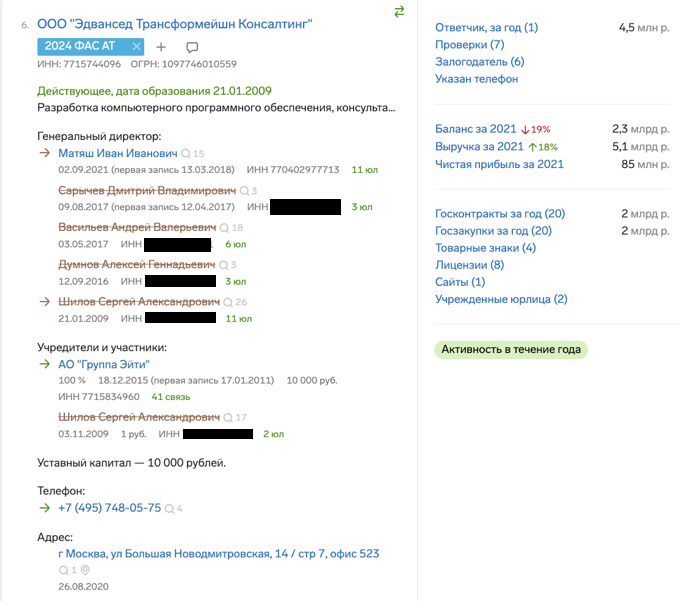Viewport: 681px width, 601px height.
Task: Search icon next to the phone number
Action: coord(169,509)
